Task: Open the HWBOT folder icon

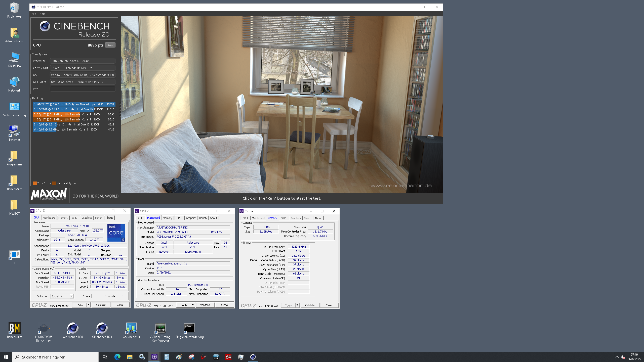Action: click(14, 207)
